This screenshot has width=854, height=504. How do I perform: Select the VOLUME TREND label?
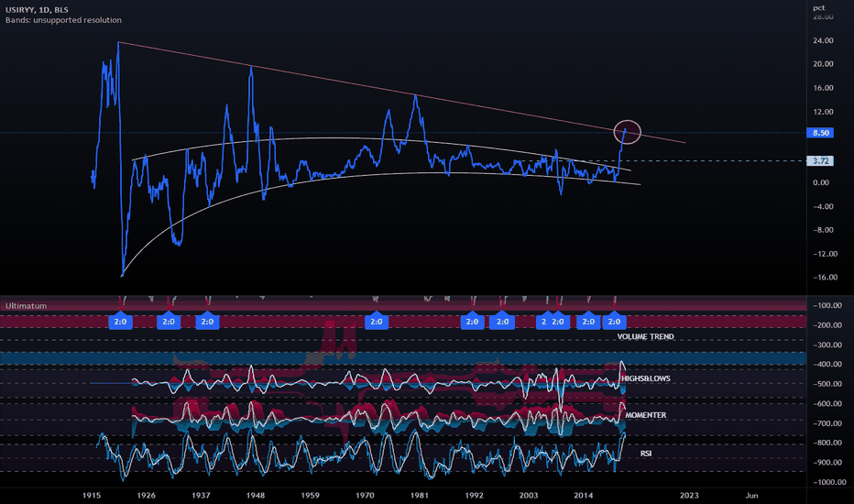[645, 336]
